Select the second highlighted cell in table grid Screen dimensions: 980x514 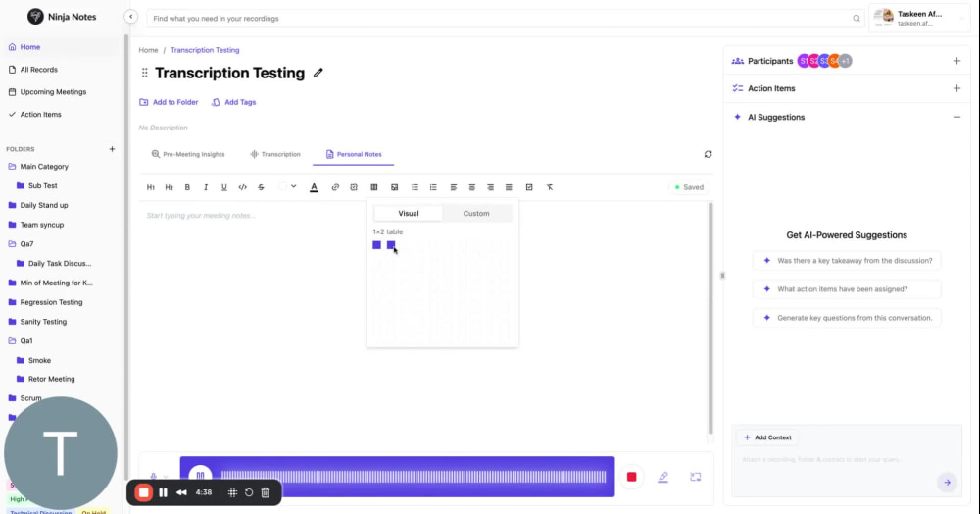click(x=391, y=245)
